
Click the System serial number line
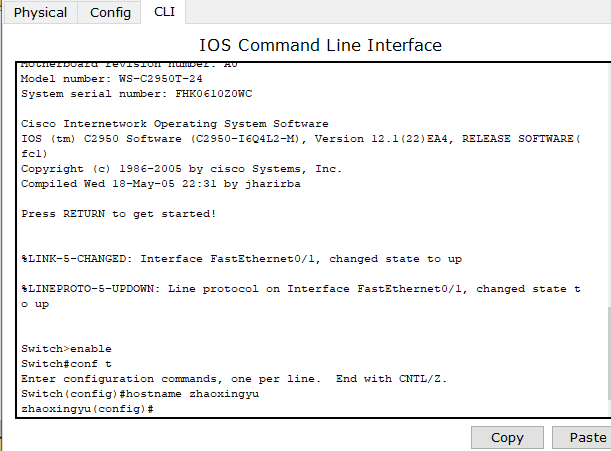[136, 94]
